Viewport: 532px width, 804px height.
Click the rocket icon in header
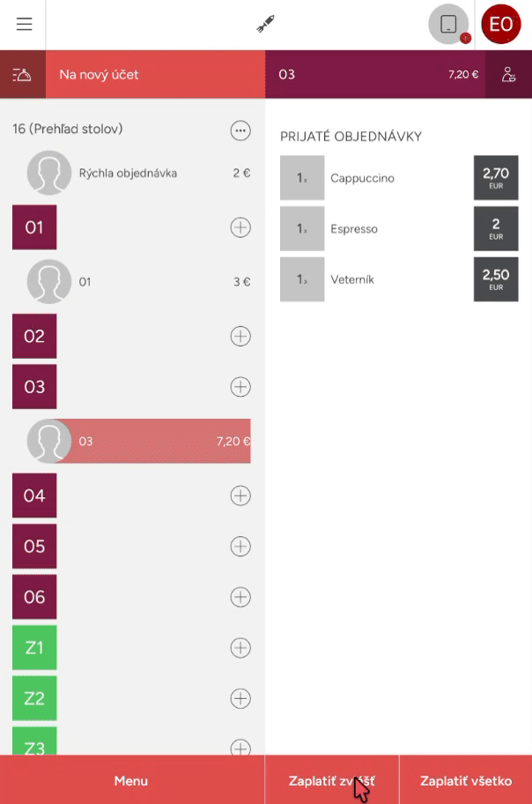tap(265, 25)
